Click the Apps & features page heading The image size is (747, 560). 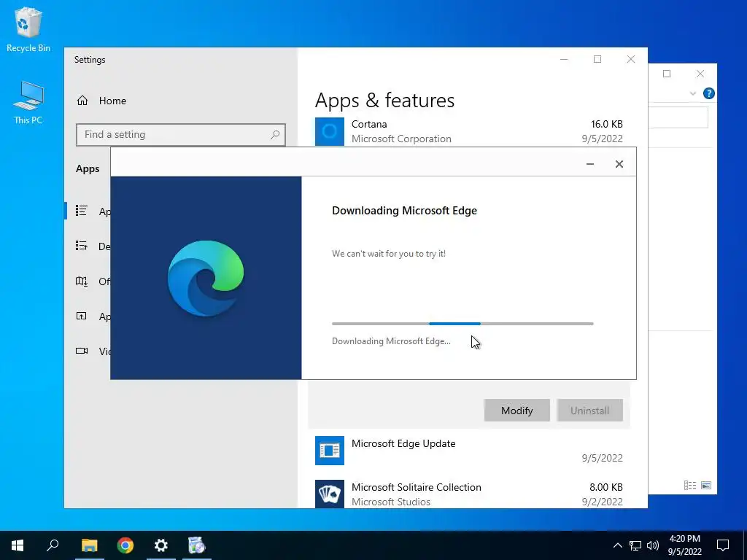[384, 101]
